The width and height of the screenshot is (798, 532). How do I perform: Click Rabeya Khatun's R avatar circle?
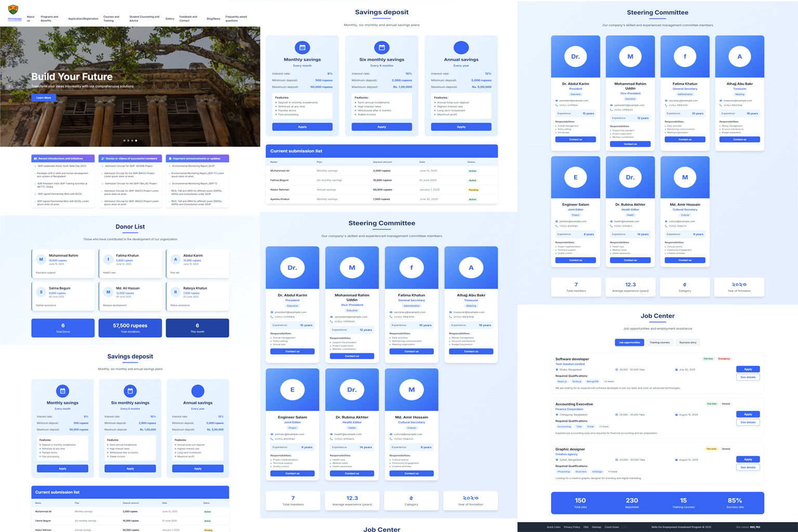click(176, 291)
